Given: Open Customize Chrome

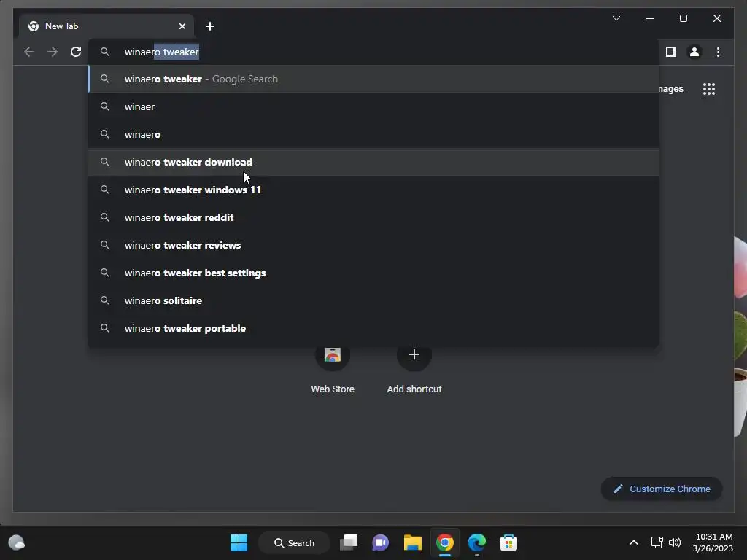Looking at the screenshot, I should [x=662, y=489].
